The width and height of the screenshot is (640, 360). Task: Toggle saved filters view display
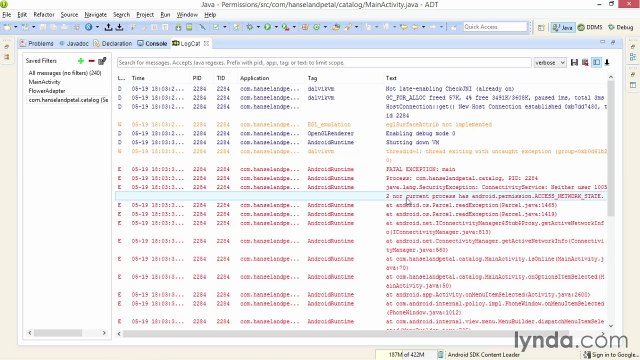pyautogui.click(x=596, y=62)
